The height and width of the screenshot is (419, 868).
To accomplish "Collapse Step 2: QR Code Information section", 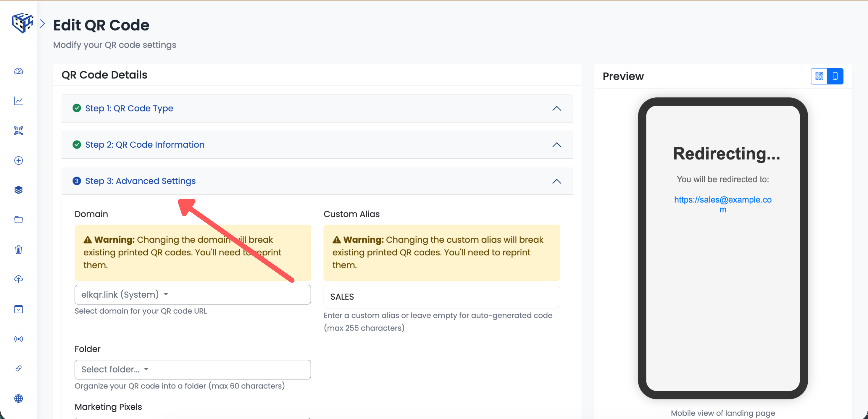I will [556, 145].
